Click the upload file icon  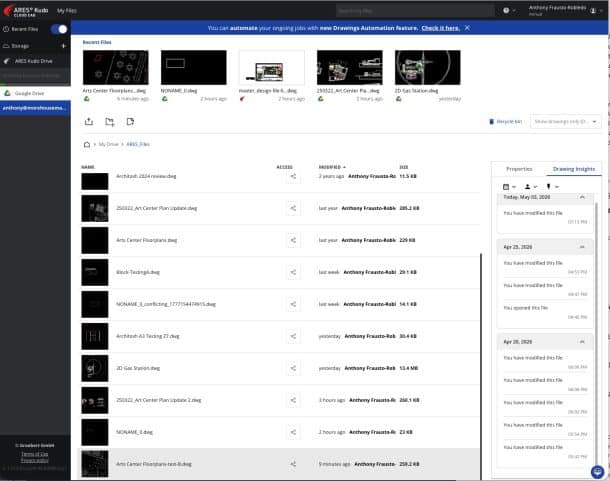click(x=89, y=121)
